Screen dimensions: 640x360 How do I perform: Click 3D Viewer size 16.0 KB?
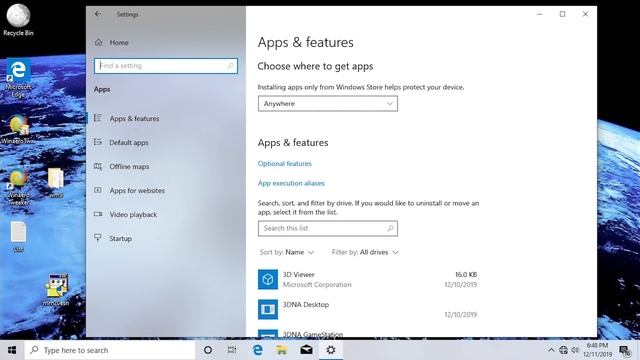pos(466,275)
